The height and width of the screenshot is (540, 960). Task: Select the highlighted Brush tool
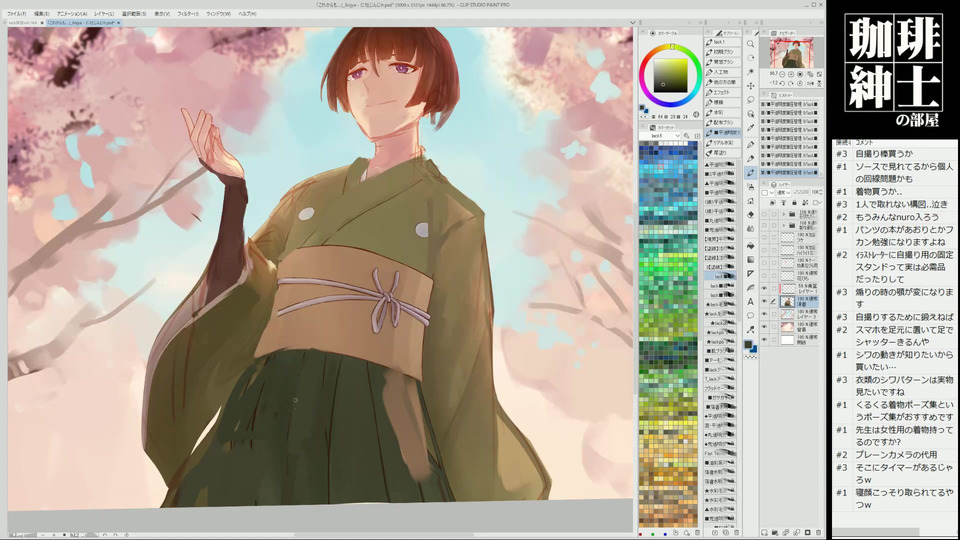(751, 173)
